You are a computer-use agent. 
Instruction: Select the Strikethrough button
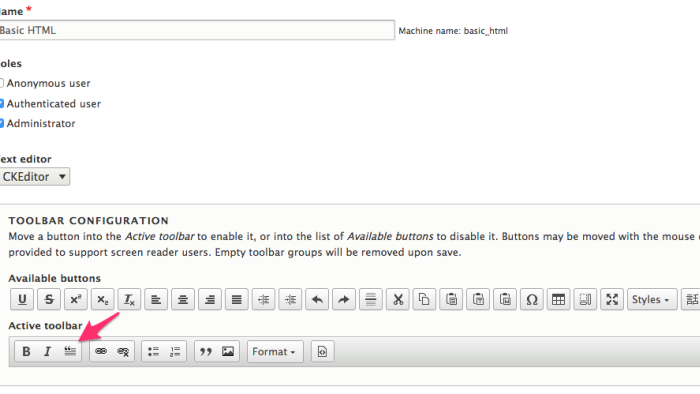[x=49, y=299]
